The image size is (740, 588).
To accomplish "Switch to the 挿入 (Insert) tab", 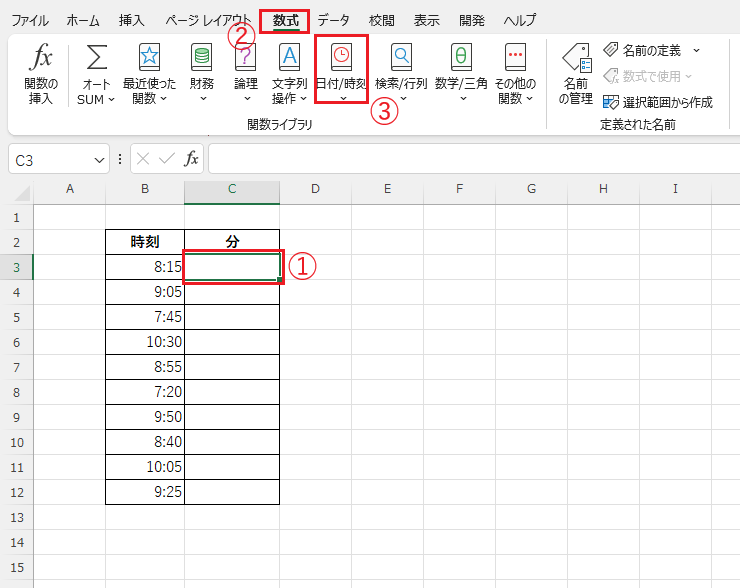I will coord(132,20).
